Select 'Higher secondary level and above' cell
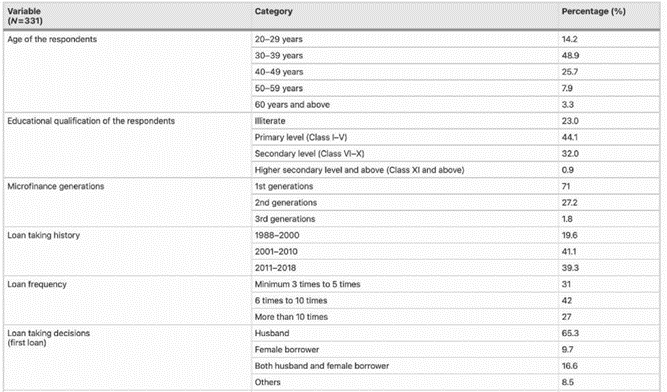The height and width of the screenshot is (392, 667). click(405, 170)
